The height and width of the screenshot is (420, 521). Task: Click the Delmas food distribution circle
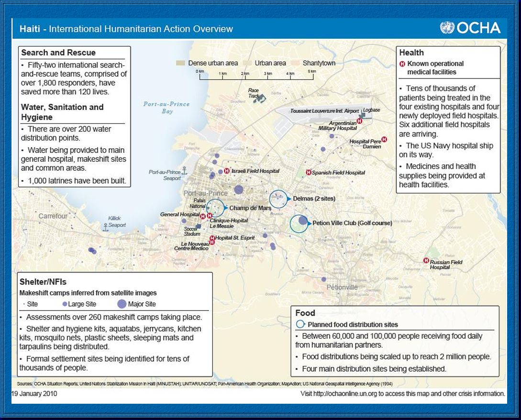278,199
